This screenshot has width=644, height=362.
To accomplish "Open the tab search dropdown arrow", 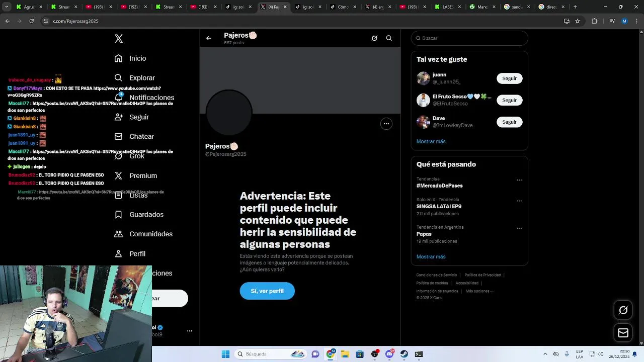I will [7, 7].
